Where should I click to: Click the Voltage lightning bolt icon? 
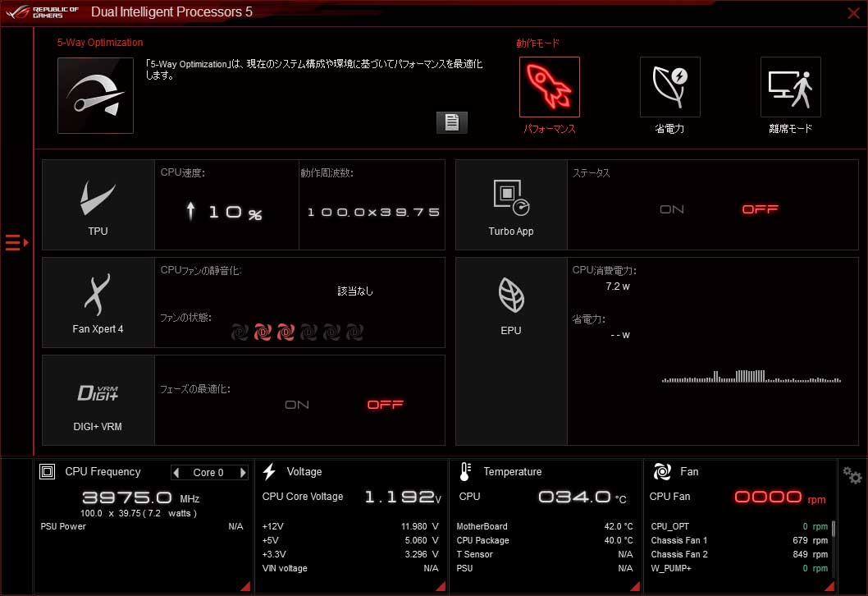coord(270,472)
